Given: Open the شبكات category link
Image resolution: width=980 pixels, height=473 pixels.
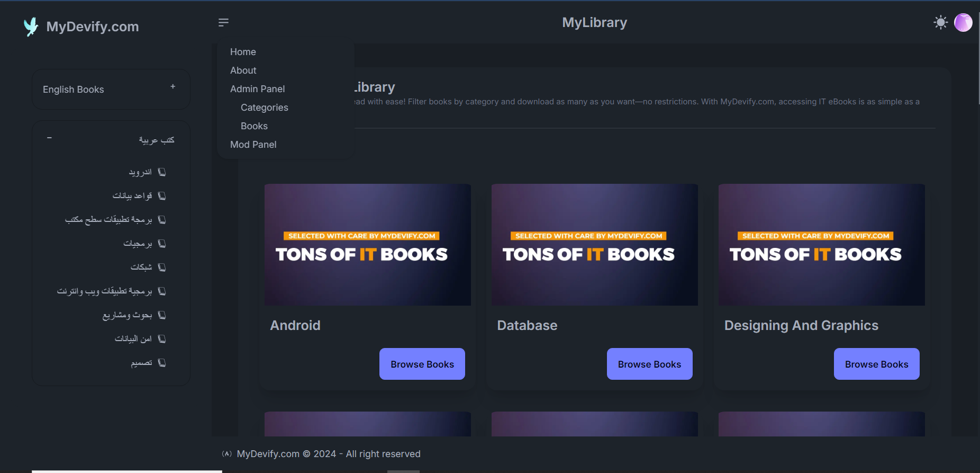Looking at the screenshot, I should (x=141, y=267).
